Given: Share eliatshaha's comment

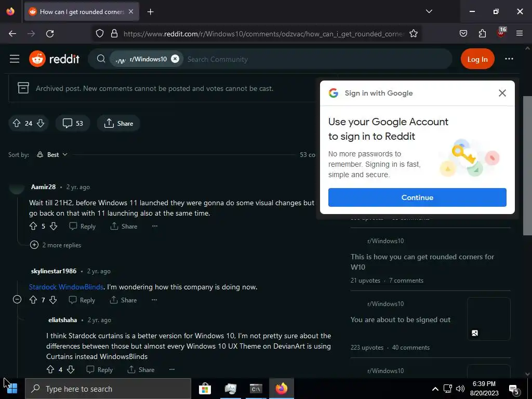Looking at the screenshot, I should [x=141, y=370].
